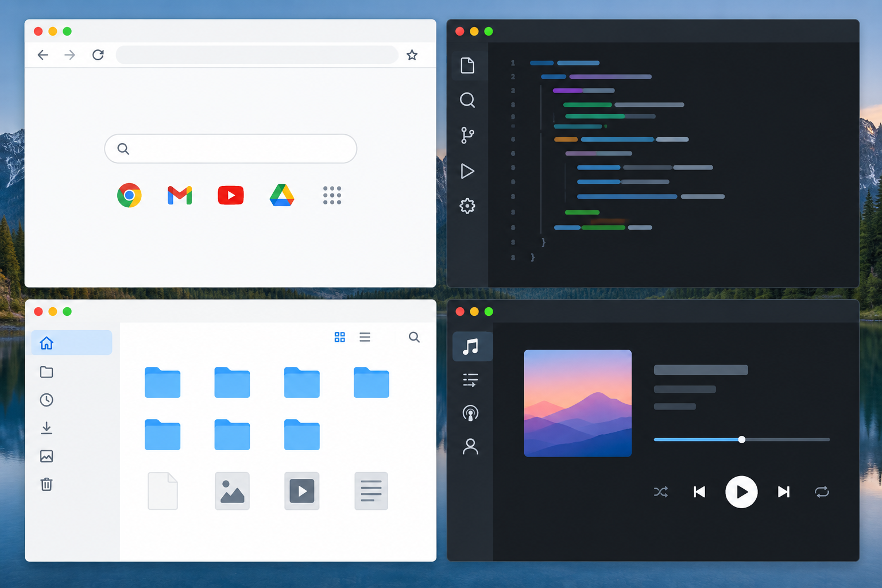Open the apps grid launcher in browser

[x=332, y=195]
